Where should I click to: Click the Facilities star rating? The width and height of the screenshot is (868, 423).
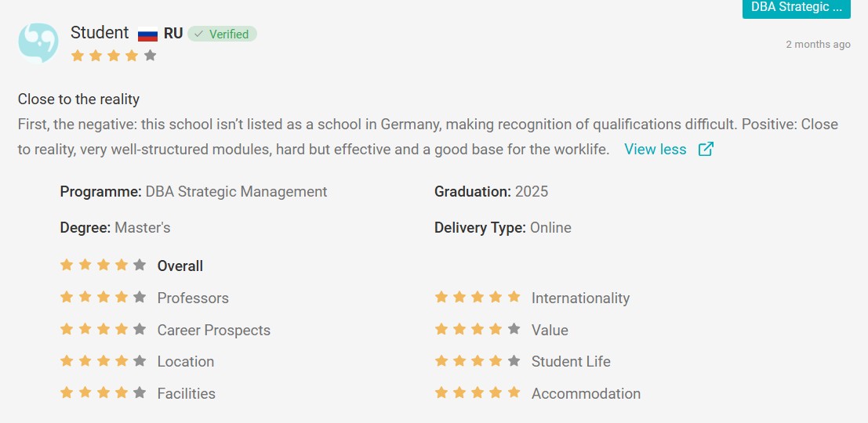(x=103, y=392)
